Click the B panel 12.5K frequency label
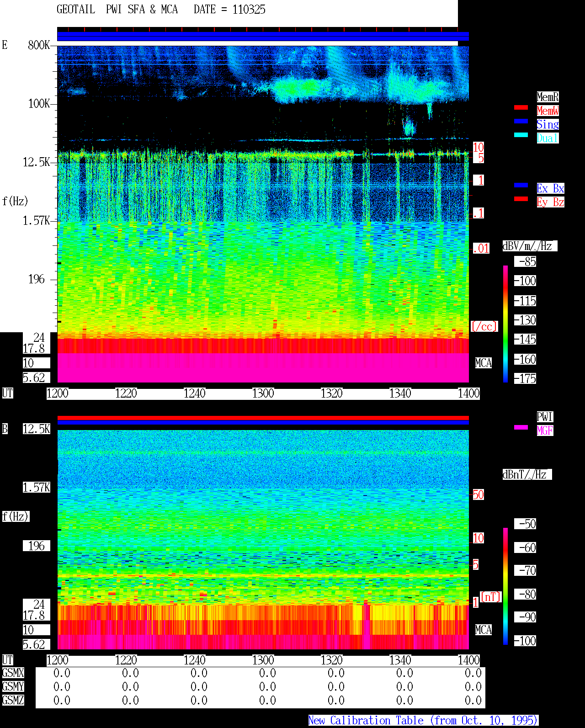This screenshot has width=585, height=728. pos(37,429)
